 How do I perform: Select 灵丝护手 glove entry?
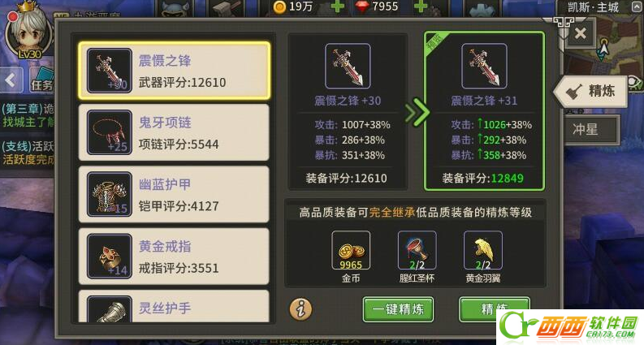point(174,306)
